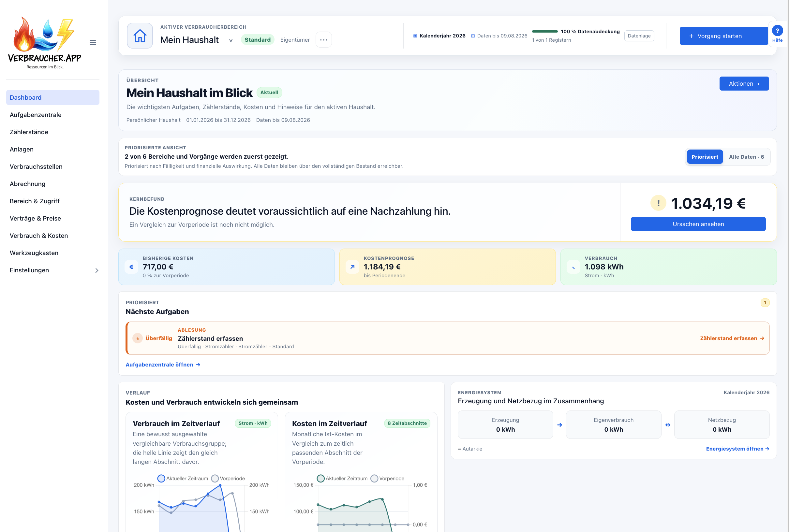Click the Bisherige Kosten card

[227, 267]
